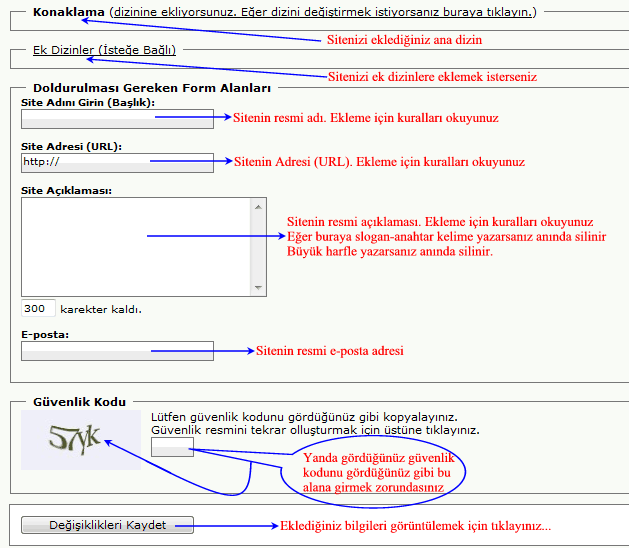Viewport: 629px width, 548px height.
Task: Select the Lütfen güvenlik kodunu instruction line
Action: point(304,417)
